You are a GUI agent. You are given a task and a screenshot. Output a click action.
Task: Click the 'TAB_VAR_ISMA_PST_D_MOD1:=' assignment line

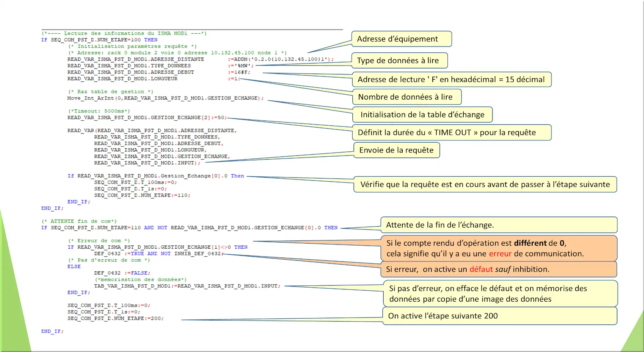click(x=187, y=286)
